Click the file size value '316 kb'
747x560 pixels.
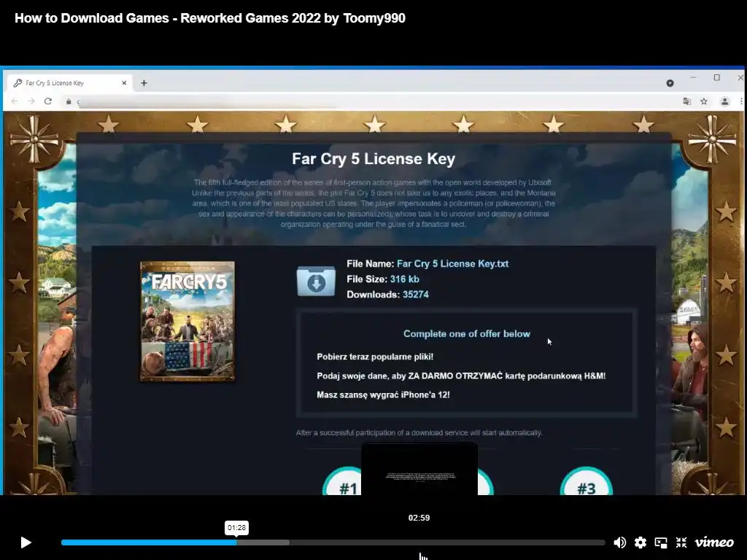(x=404, y=279)
